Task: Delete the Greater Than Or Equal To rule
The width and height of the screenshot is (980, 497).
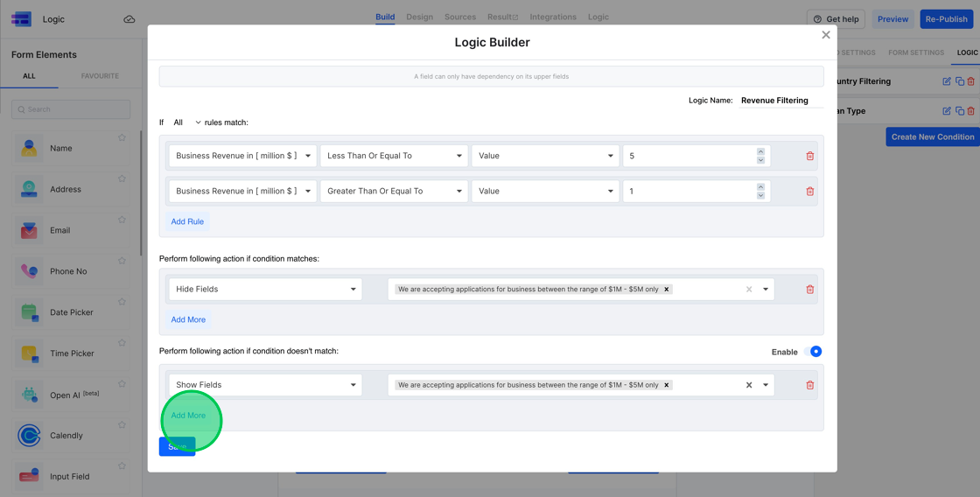Action: [809, 191]
